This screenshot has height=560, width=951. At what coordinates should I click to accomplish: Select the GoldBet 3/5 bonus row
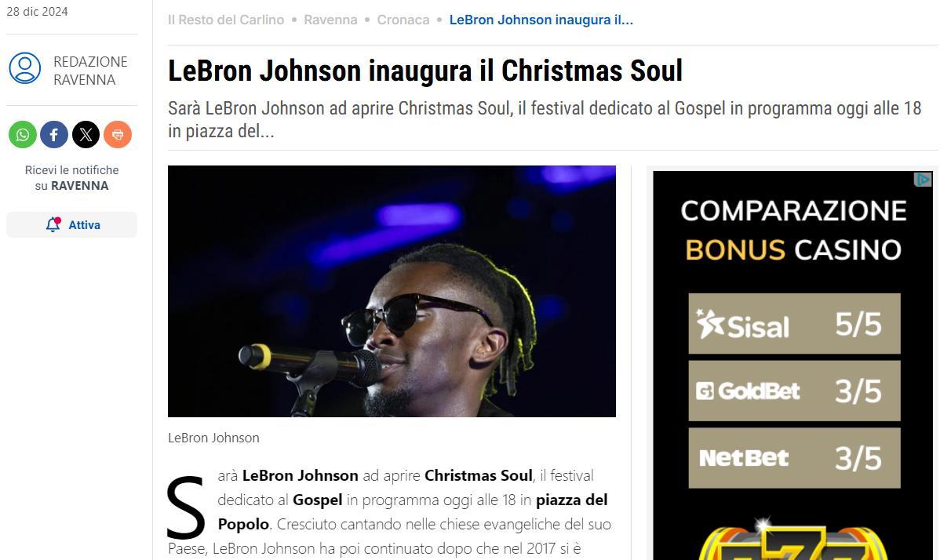click(x=794, y=391)
